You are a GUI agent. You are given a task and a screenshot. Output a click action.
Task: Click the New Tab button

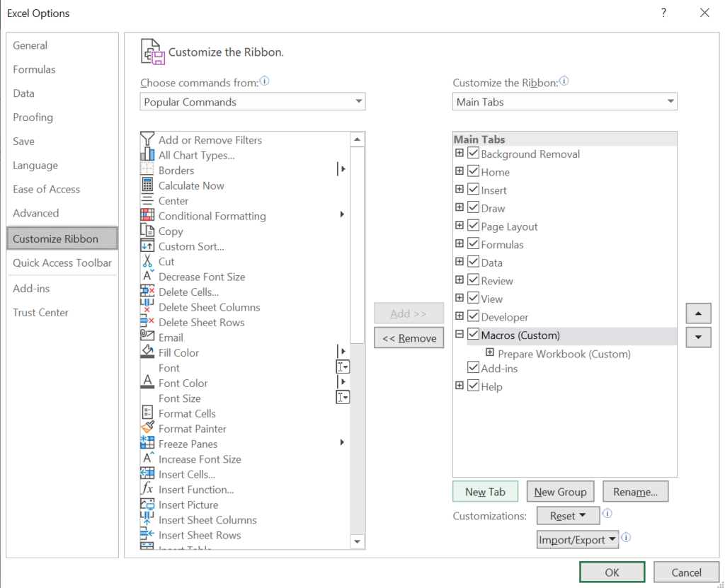485,492
